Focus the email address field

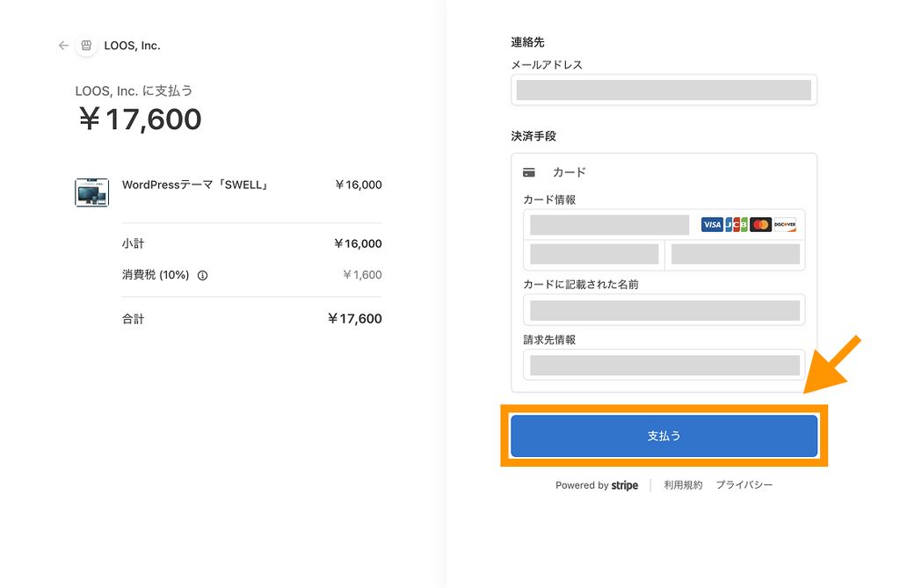[x=664, y=91]
